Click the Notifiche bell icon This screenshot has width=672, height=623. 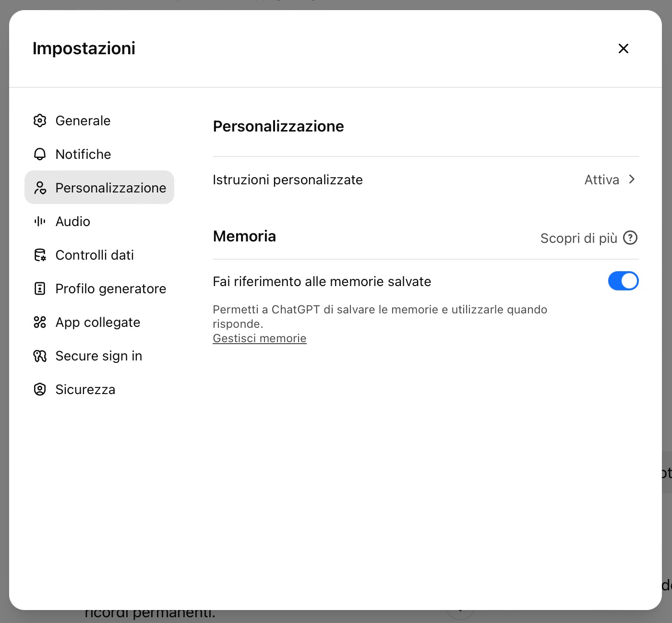[40, 154]
